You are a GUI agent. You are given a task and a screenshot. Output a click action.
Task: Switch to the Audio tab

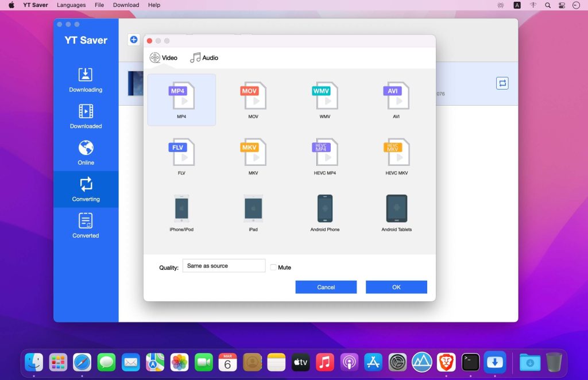tap(204, 57)
